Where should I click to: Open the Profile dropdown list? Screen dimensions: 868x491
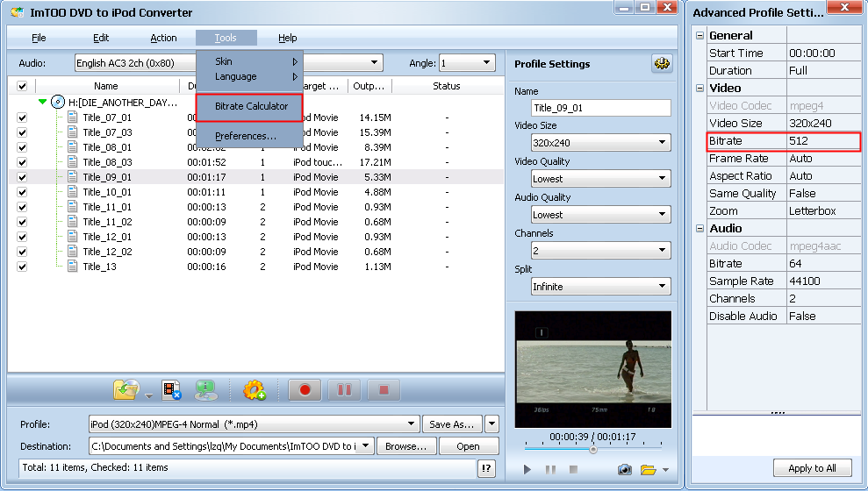[x=411, y=424]
